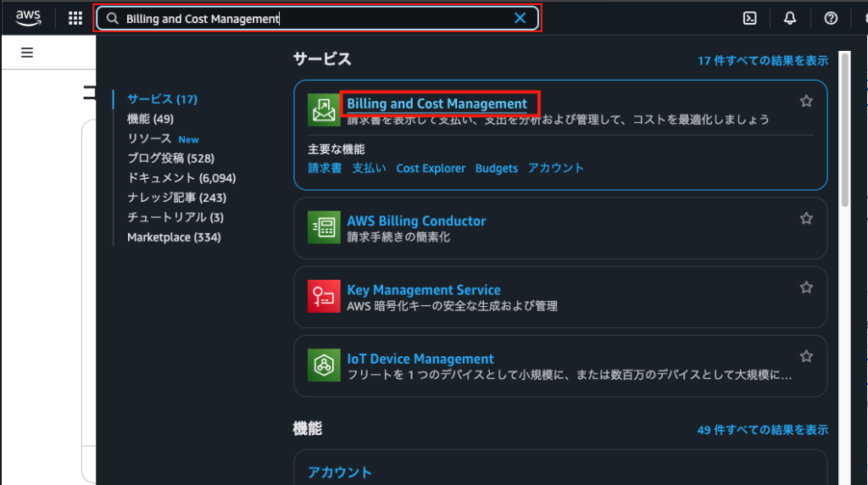Image resolution: width=868 pixels, height=485 pixels.
Task: Open the アカウント feature link under 主要な機能
Action: click(556, 169)
